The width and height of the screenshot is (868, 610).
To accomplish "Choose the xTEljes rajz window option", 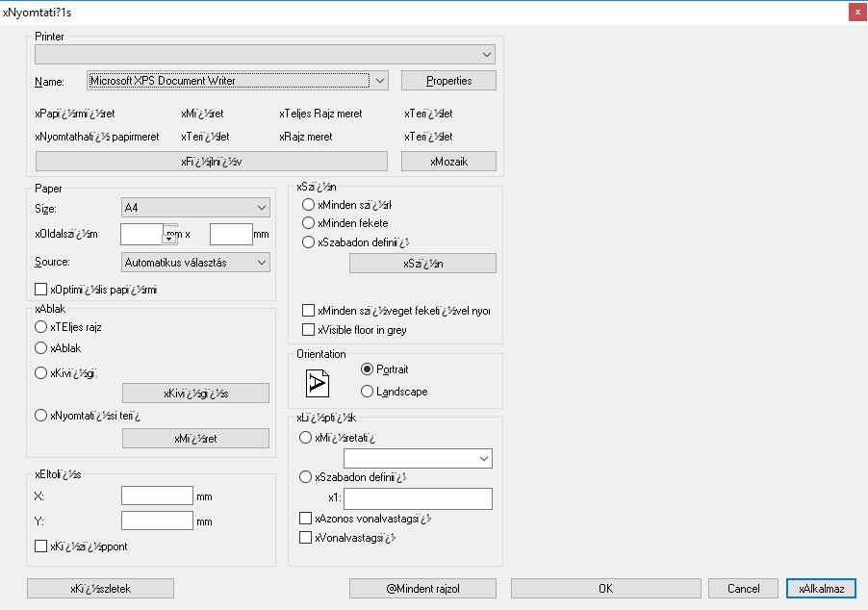I will click(x=41, y=328).
